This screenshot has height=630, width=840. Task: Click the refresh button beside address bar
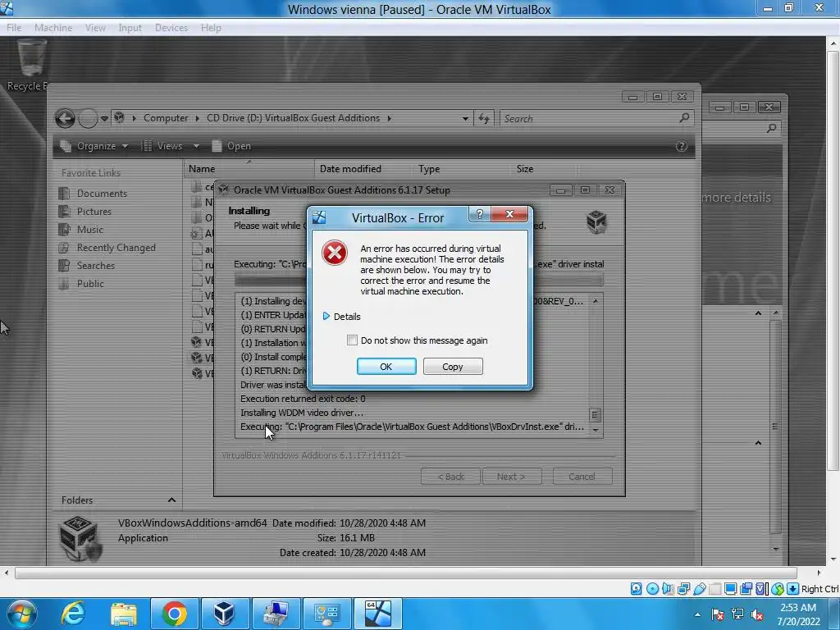pos(484,118)
